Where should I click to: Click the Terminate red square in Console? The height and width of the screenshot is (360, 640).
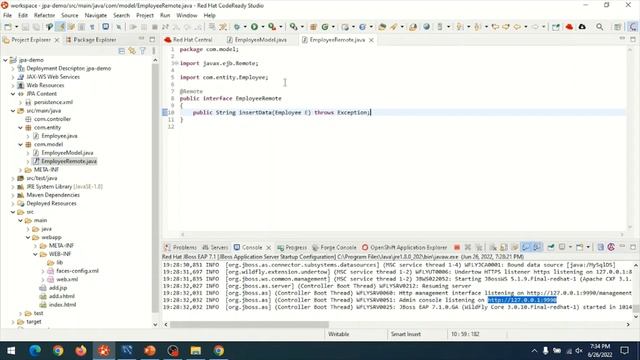pyautogui.click(x=457, y=247)
